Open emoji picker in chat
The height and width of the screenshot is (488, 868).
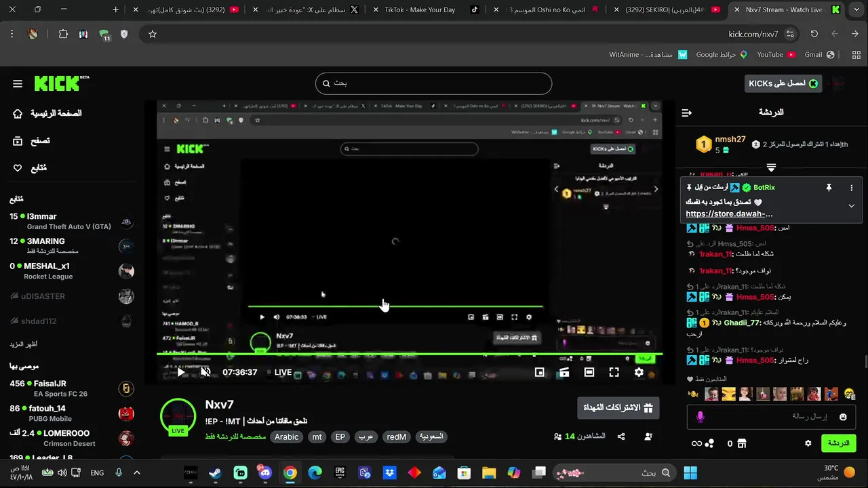tap(843, 417)
